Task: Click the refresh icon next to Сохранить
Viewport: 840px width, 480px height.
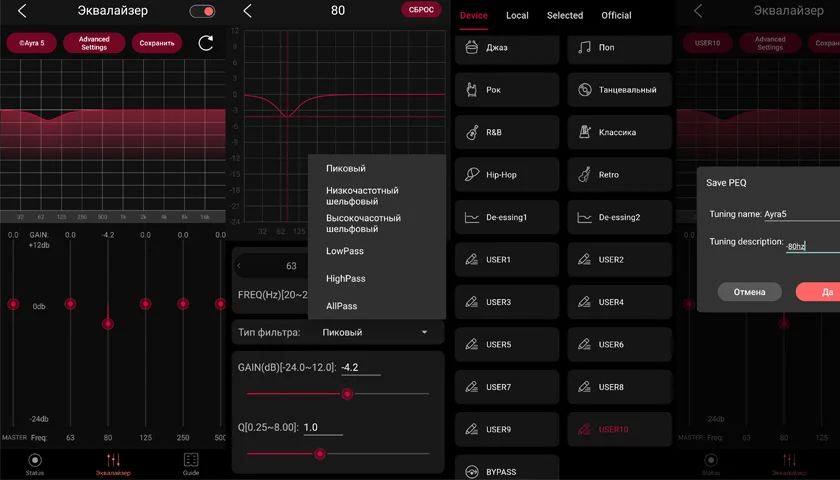Action: (206, 43)
